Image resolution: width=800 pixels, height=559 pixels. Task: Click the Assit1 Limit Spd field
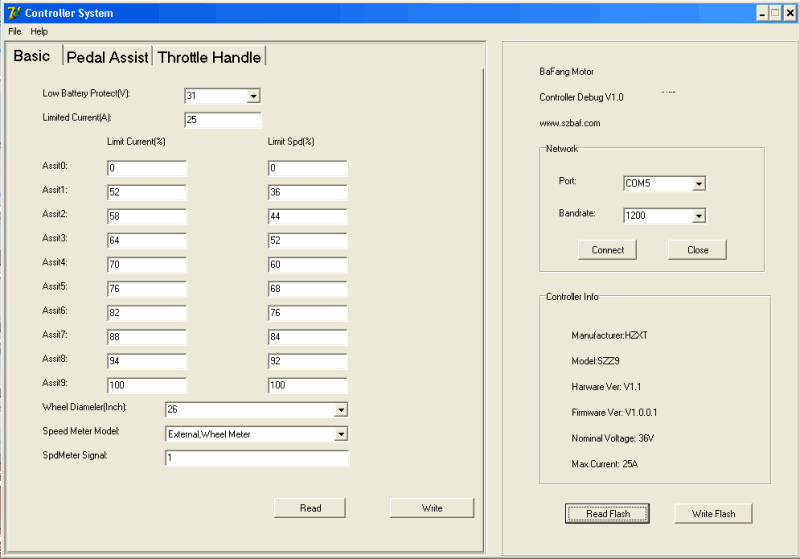point(308,192)
